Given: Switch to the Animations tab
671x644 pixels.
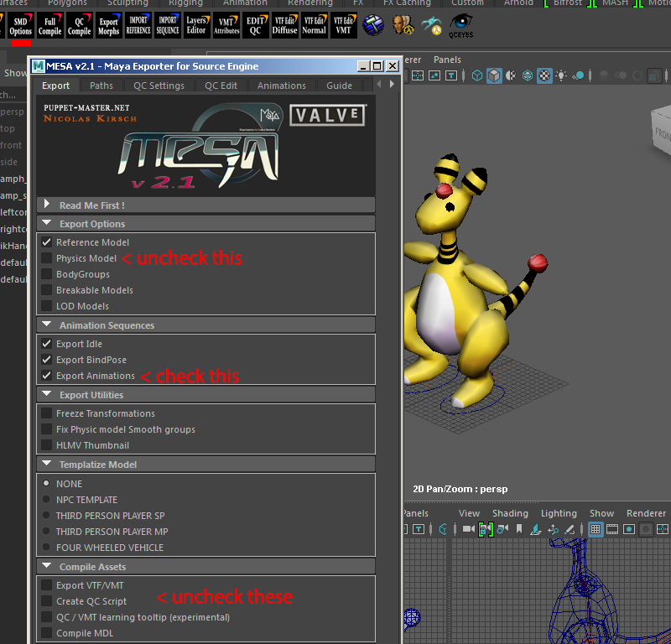Looking at the screenshot, I should pos(282,86).
